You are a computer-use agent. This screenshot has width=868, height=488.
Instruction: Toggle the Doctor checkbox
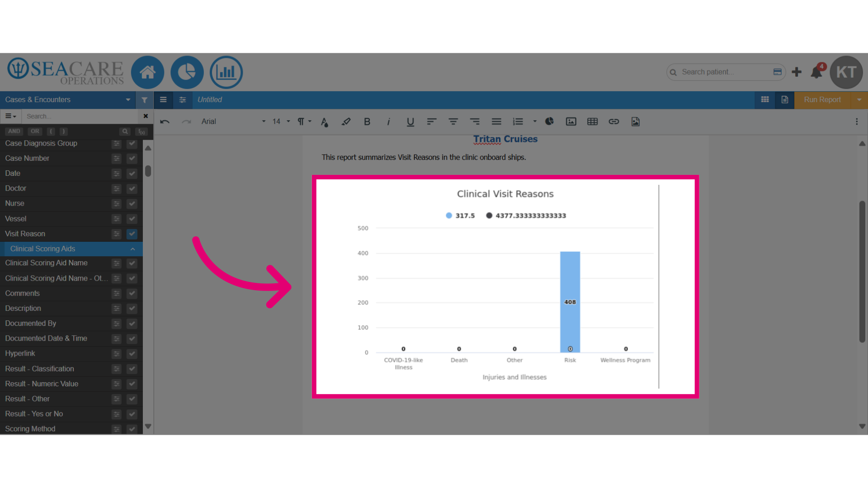pyautogui.click(x=132, y=189)
